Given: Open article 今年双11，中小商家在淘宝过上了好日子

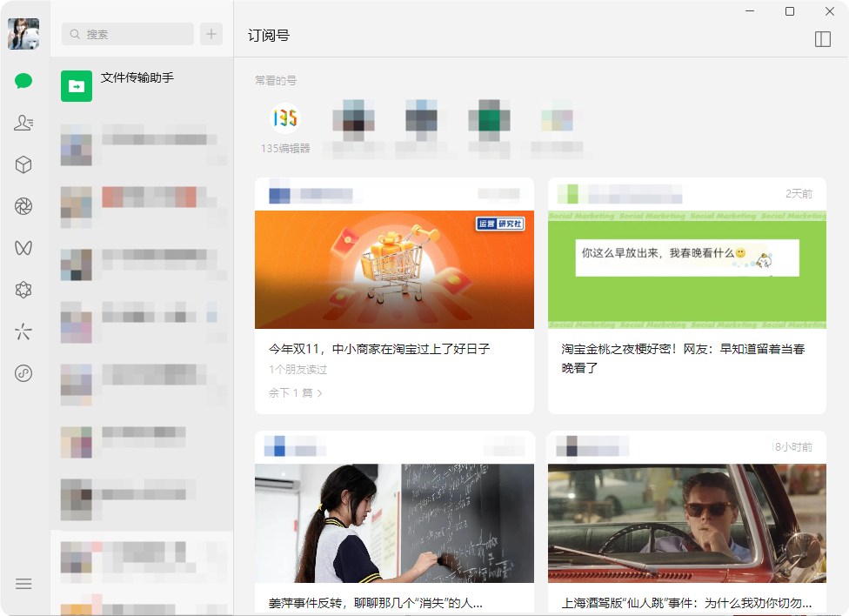Looking at the screenshot, I should coord(379,349).
